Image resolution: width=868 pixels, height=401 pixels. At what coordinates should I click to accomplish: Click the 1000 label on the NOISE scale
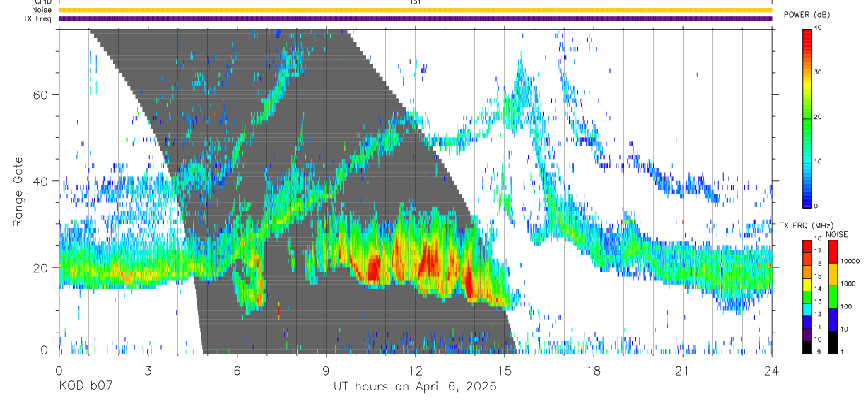tap(848, 284)
